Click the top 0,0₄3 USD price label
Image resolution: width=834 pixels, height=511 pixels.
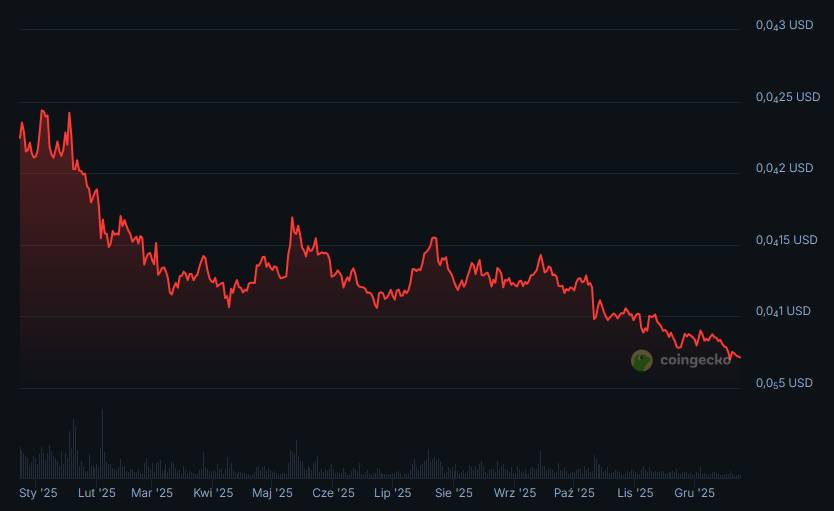click(784, 25)
